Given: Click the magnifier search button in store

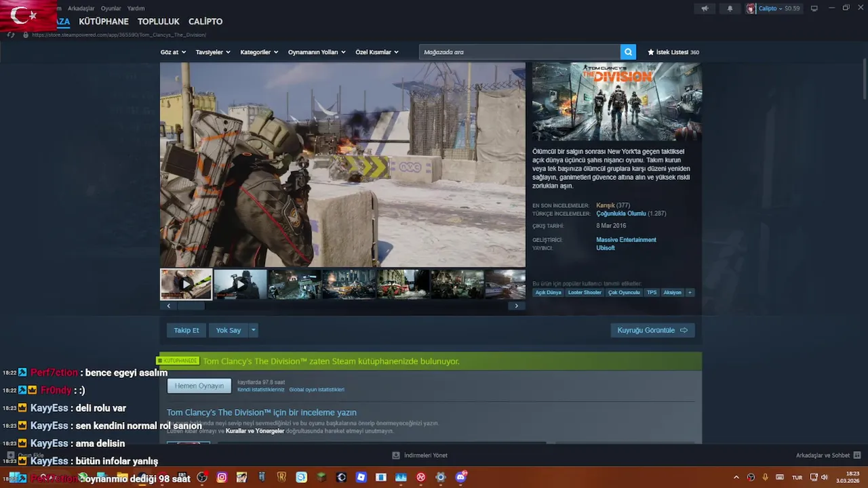Looking at the screenshot, I should click(x=629, y=52).
